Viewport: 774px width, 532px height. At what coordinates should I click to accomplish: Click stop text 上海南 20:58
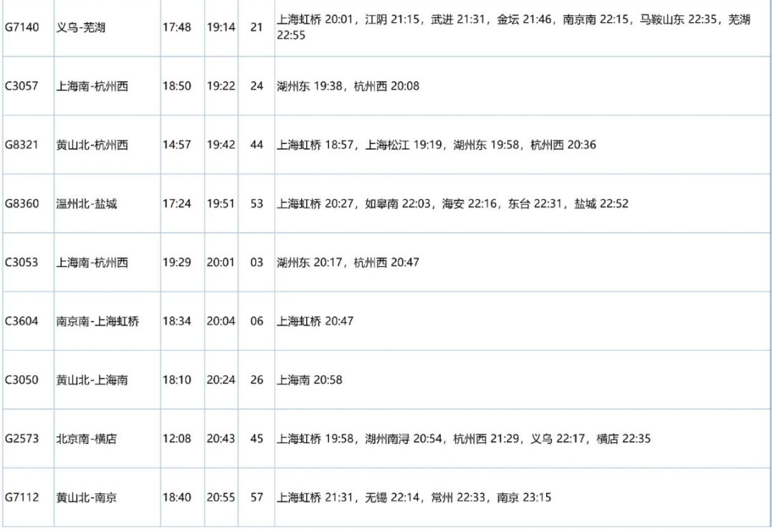point(310,379)
